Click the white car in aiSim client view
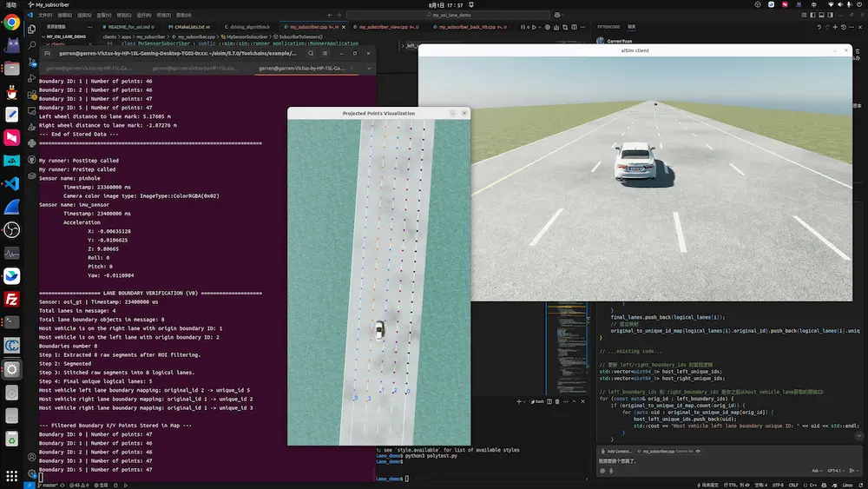Viewport: 868px width, 489px height. pos(635,161)
